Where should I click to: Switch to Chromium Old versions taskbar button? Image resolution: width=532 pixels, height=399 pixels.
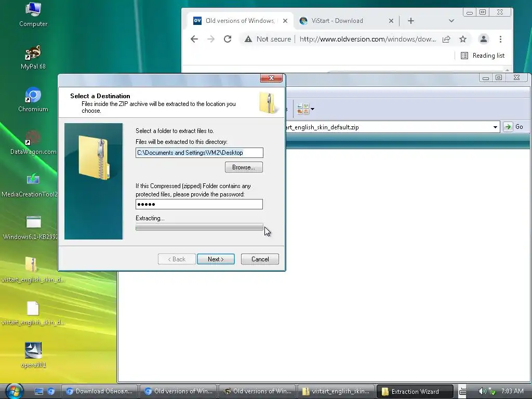pyautogui.click(x=179, y=391)
